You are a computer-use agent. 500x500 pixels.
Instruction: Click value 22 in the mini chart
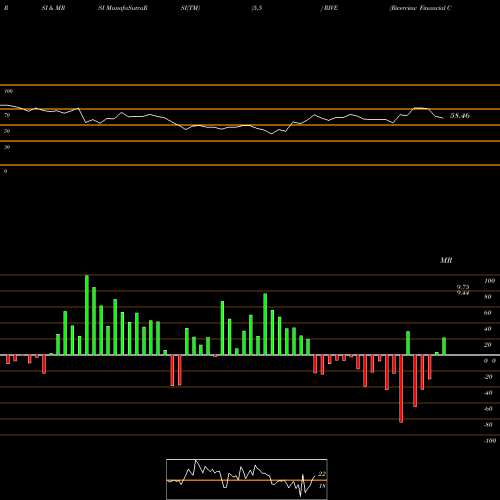pos(322,474)
